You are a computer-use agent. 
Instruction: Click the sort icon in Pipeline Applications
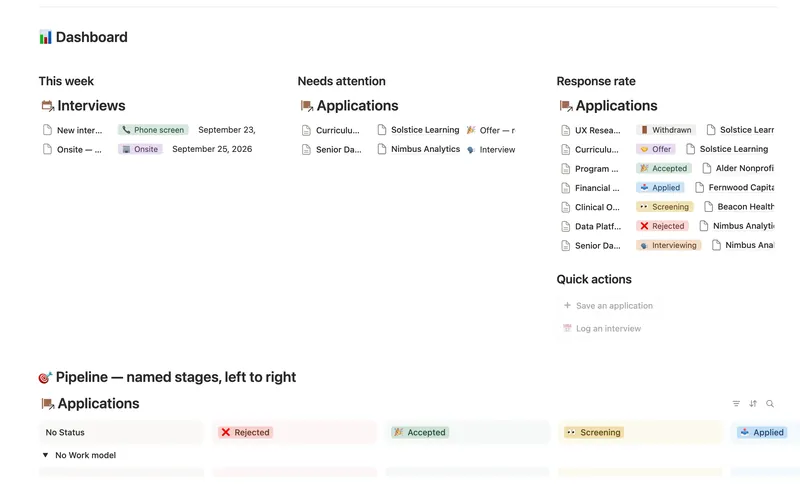click(x=753, y=403)
